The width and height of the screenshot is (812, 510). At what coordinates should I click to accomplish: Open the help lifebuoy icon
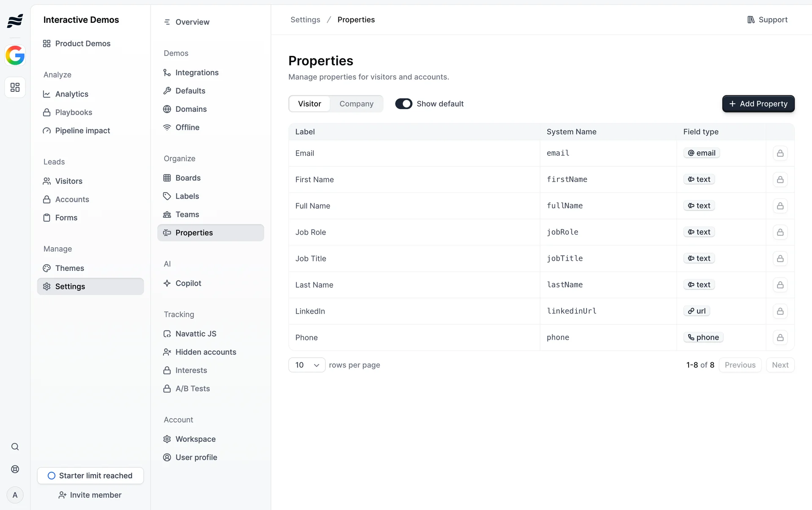15,469
